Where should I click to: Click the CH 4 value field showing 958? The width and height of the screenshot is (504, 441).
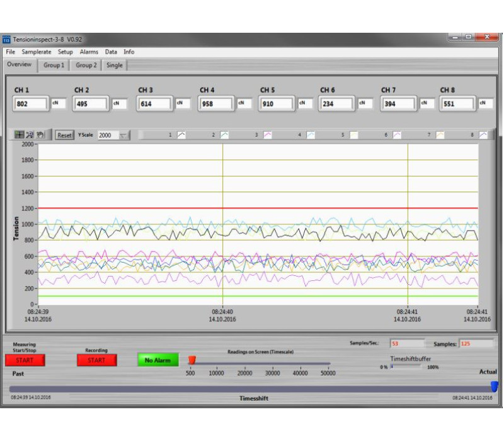point(215,104)
